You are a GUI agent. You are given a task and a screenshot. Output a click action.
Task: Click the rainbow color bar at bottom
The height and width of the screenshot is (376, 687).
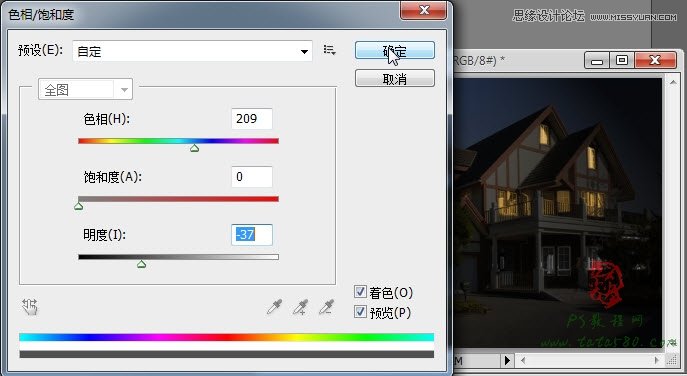[x=227, y=337]
